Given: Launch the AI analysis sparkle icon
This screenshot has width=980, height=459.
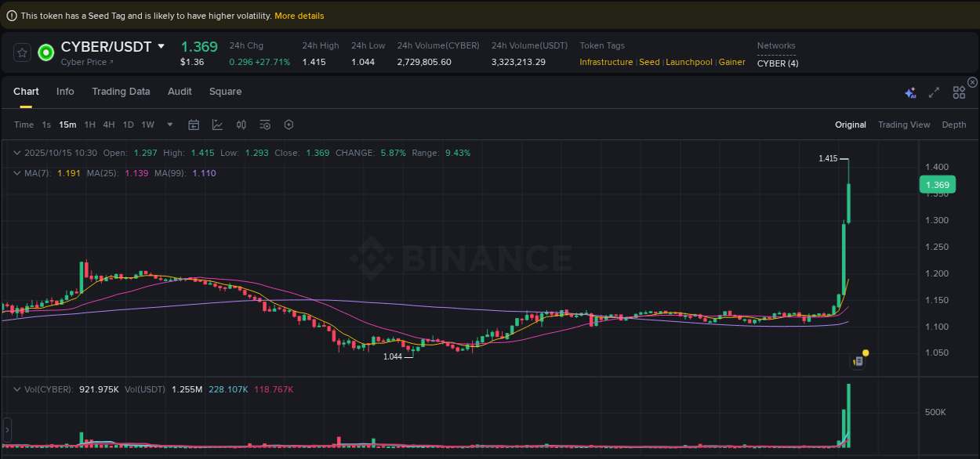Looking at the screenshot, I should [x=910, y=92].
